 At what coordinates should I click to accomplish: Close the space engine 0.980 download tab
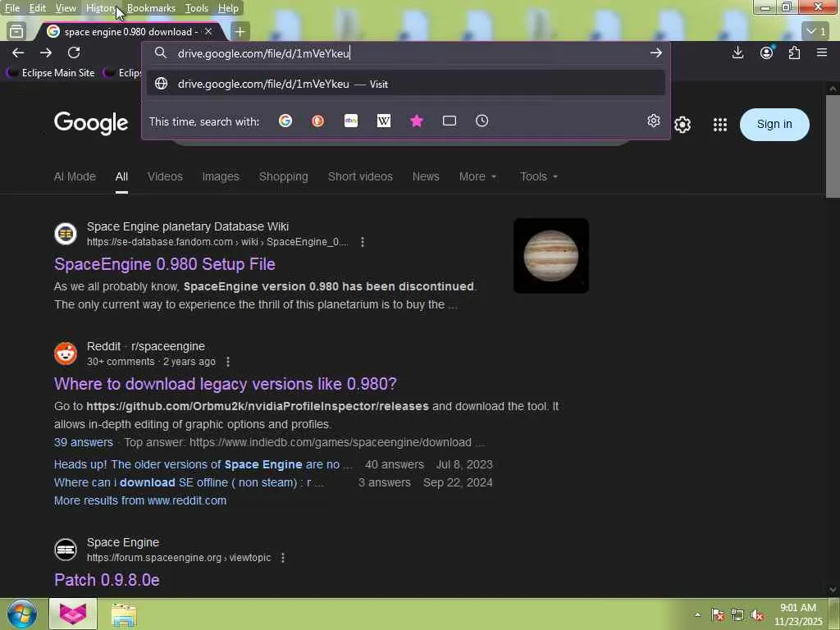208,32
